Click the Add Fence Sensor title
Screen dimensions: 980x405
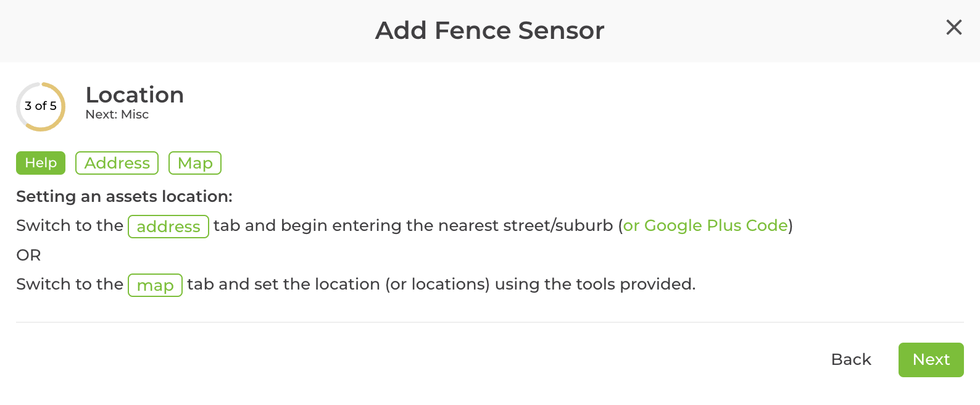[x=489, y=30]
